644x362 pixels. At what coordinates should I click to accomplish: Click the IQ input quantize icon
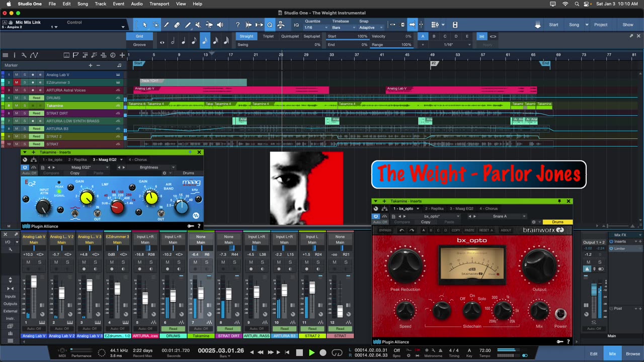[296, 25]
